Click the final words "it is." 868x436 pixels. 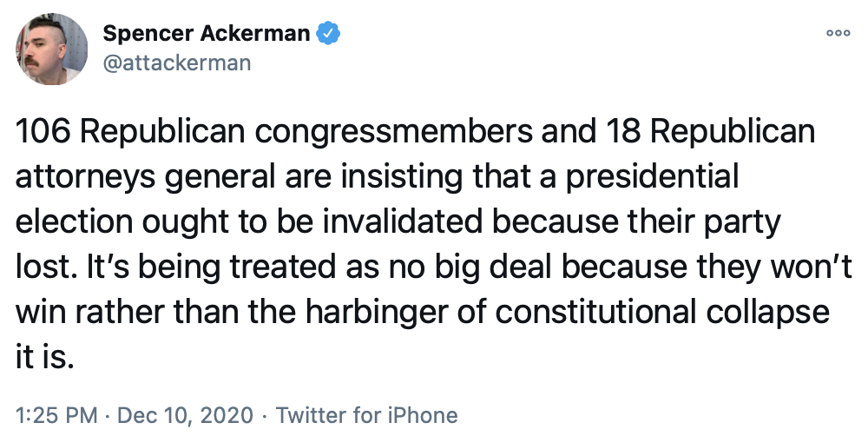[x=45, y=358]
